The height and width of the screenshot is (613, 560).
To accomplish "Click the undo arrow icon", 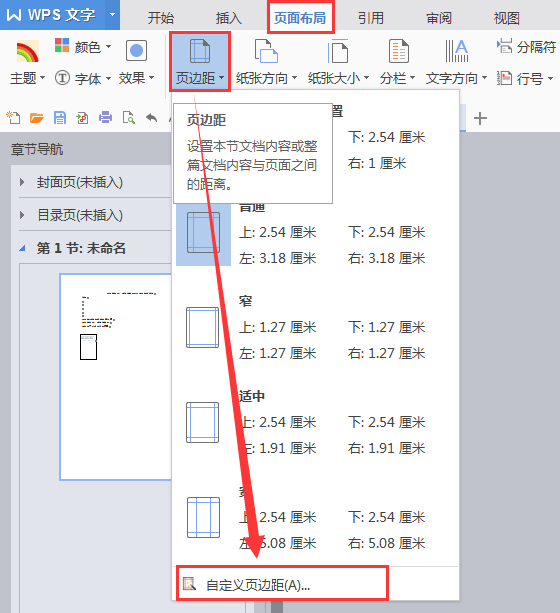I will coord(151,117).
